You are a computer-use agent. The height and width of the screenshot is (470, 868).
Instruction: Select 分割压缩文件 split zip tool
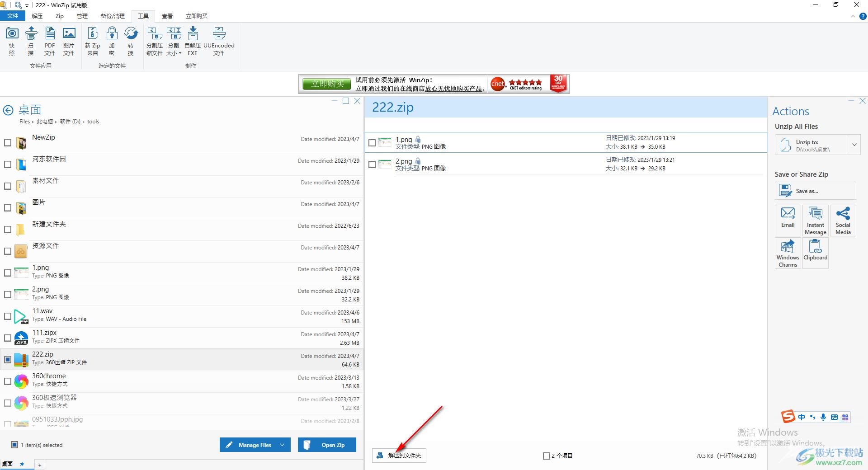pos(155,41)
